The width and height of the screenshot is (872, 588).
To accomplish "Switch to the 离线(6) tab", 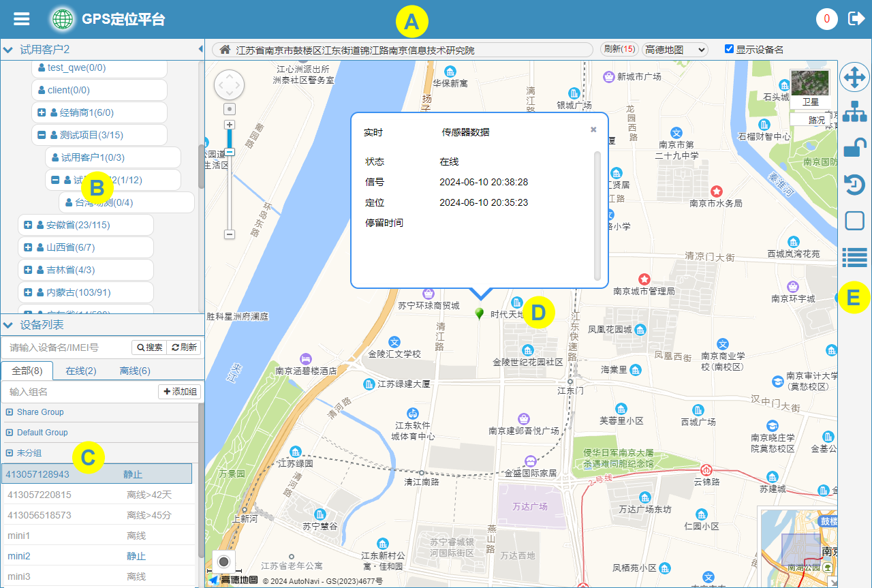I will 135,371.
